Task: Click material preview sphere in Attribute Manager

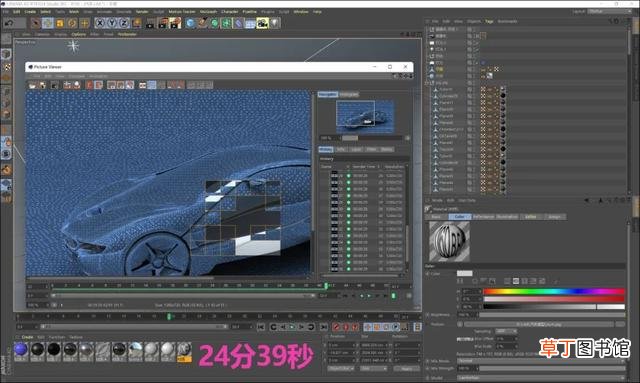Action: pyautogui.click(x=449, y=241)
